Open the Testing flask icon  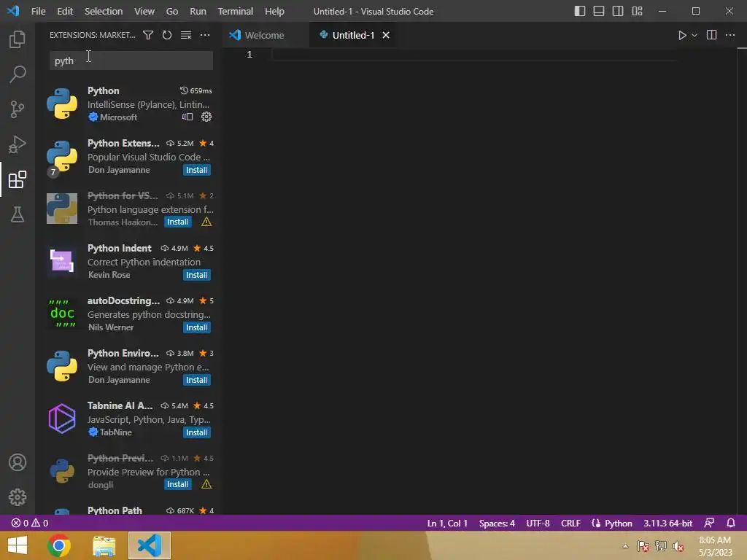pos(18,214)
